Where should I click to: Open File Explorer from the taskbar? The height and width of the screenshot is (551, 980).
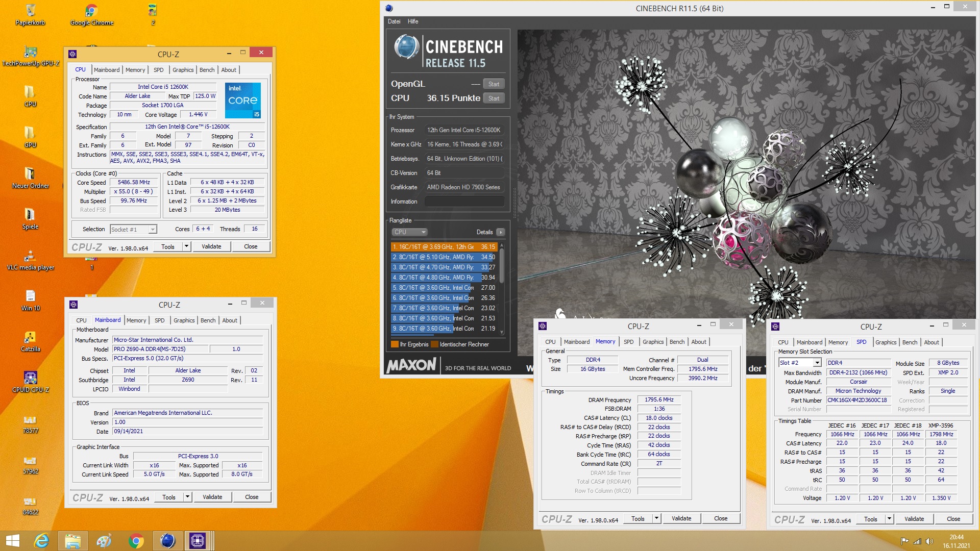click(73, 541)
